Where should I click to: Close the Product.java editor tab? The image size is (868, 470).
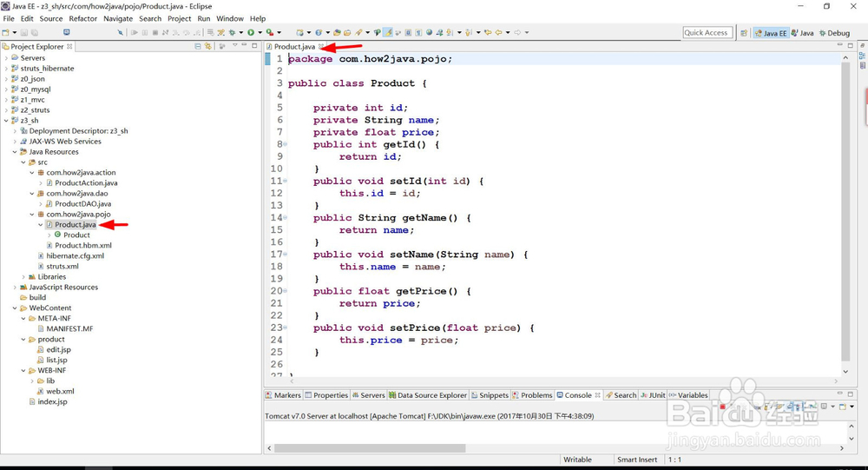[321, 47]
